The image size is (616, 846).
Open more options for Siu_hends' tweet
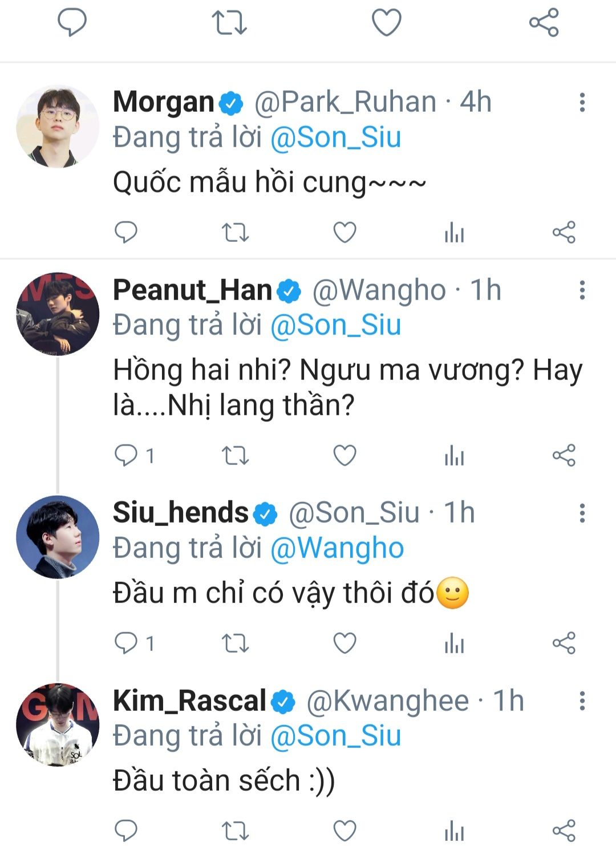click(582, 513)
